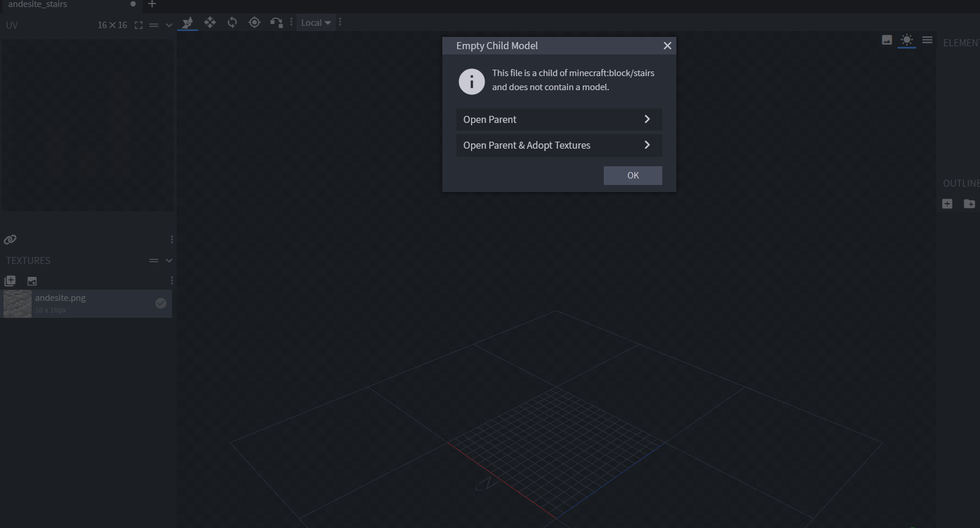Open a new tab with plus icon
The height and width of the screenshot is (528, 980).
[152, 4]
